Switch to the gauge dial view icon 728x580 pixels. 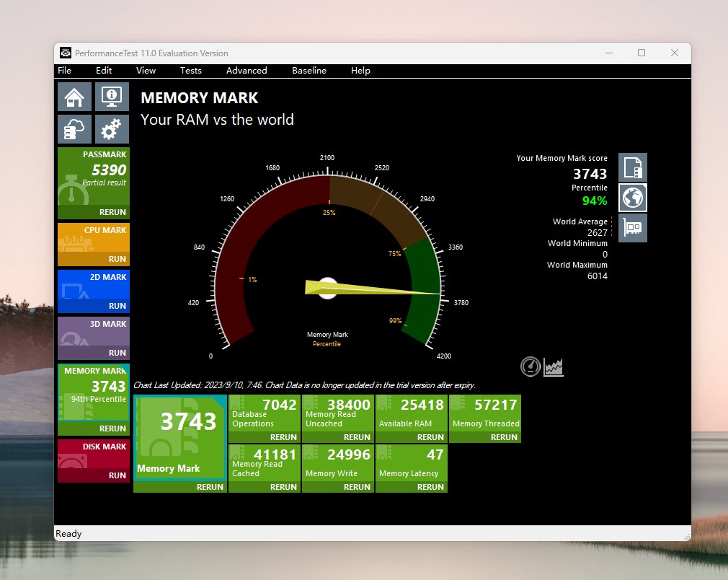531,366
